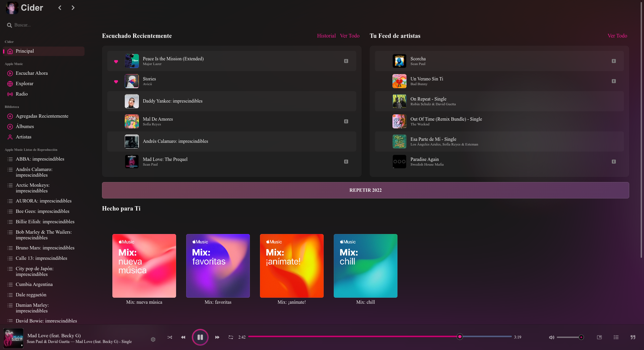644x350 pixels.
Task: Open Mix: nueva música card
Action: pyautogui.click(x=144, y=266)
